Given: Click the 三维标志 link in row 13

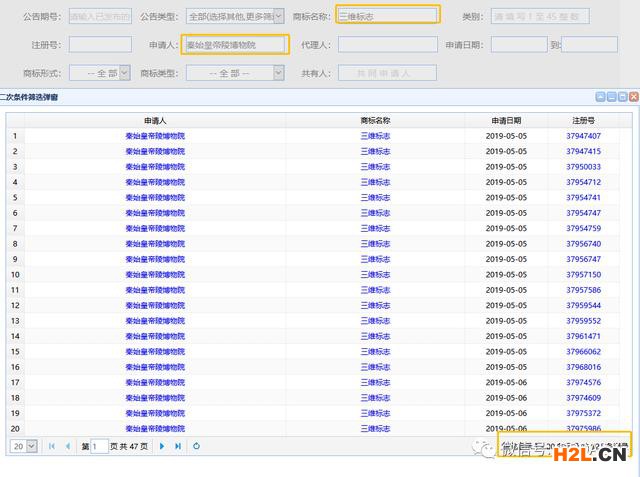Looking at the screenshot, I should (375, 321).
